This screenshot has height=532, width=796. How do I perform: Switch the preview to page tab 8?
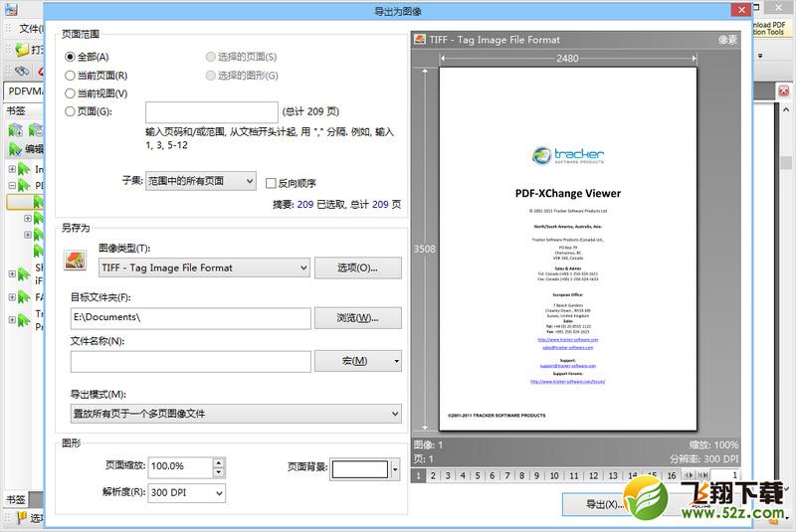coord(521,475)
